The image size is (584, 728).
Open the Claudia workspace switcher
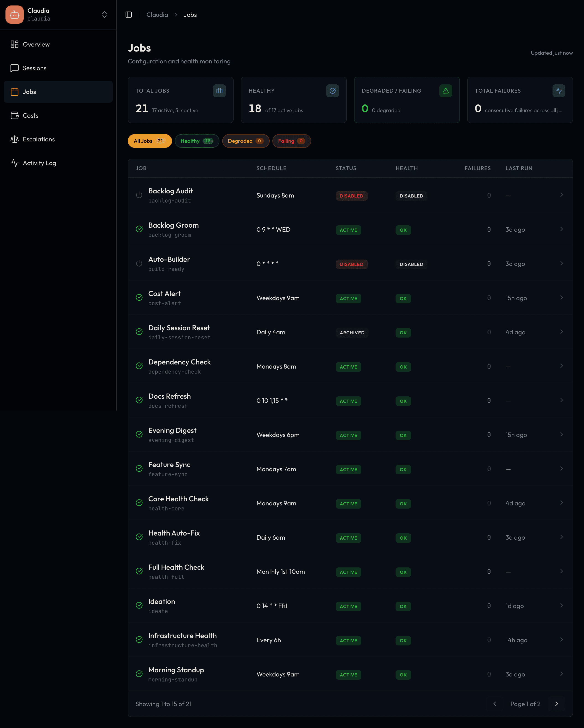[x=104, y=15]
